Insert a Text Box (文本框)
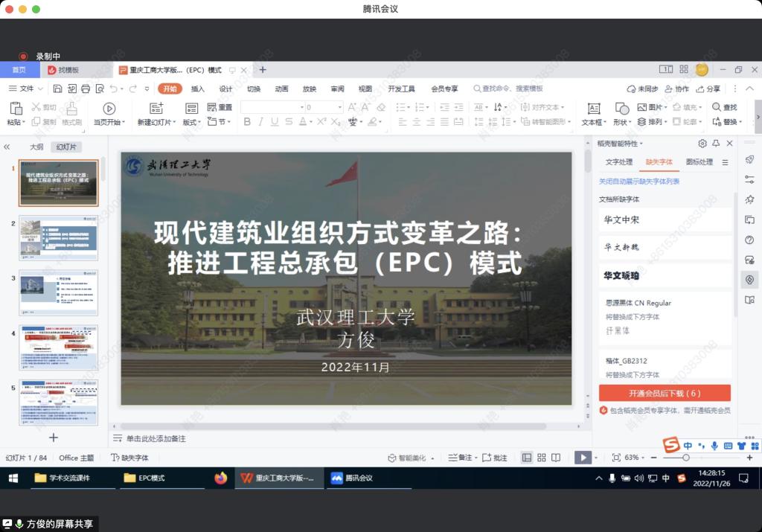762x532 pixels. pos(593,109)
